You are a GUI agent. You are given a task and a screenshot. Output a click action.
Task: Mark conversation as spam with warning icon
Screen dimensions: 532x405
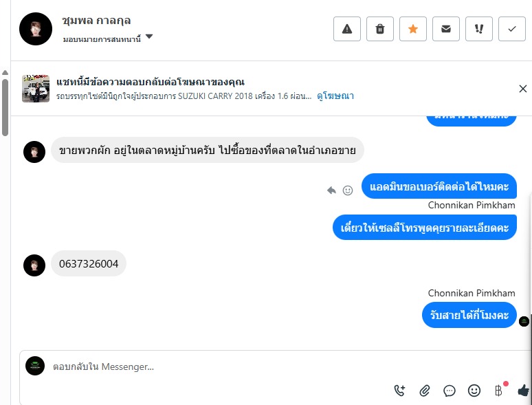pyautogui.click(x=347, y=29)
